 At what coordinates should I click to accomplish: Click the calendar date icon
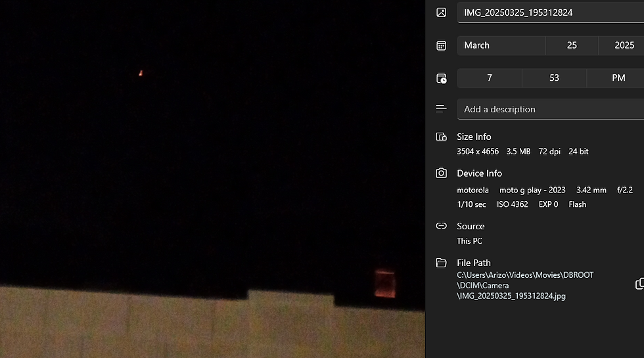[x=441, y=45]
